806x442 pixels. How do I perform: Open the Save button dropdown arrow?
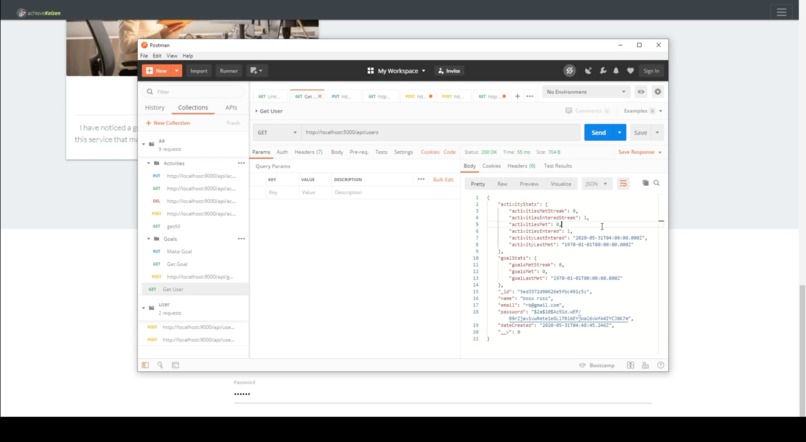[657, 133]
